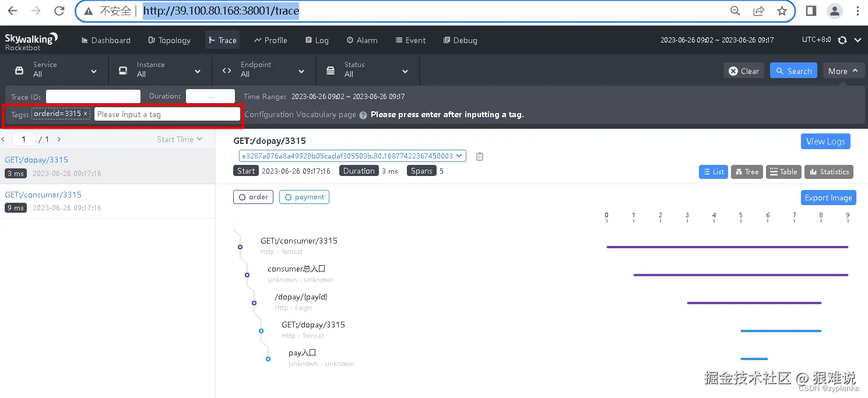Open the trace ID selector dropdown

click(x=353, y=156)
